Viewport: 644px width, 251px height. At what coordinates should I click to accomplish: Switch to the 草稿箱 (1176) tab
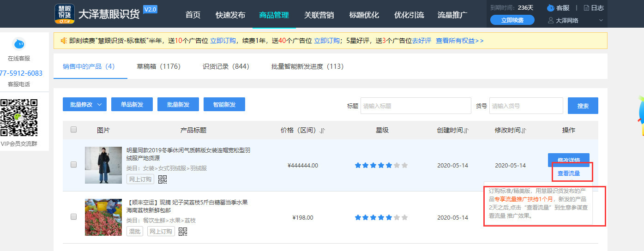tap(158, 66)
